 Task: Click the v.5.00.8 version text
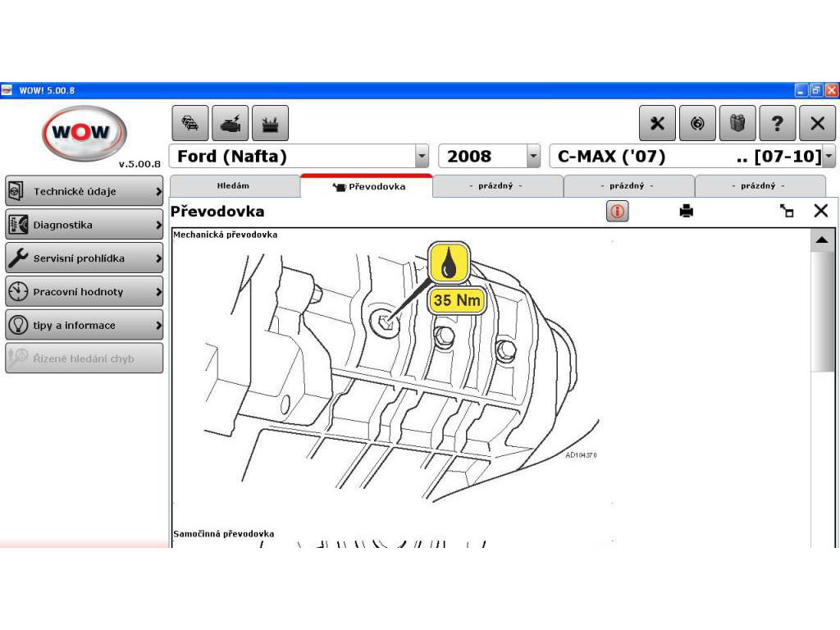coord(139,164)
